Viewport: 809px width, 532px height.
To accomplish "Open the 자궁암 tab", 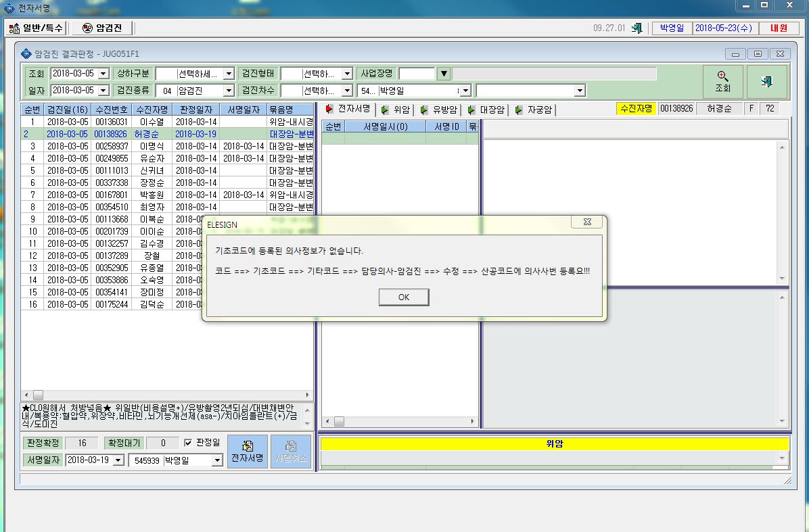I will 534,110.
